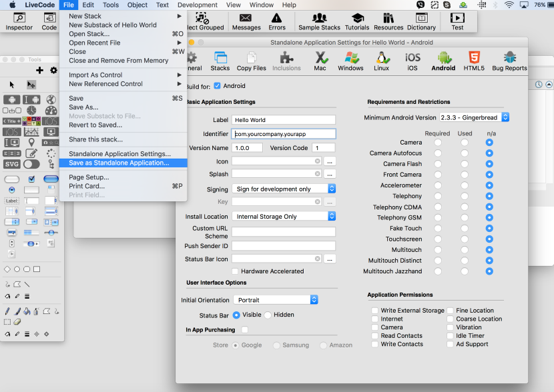The height and width of the screenshot is (392, 554).
Task: Open the Signing dropdown
Action: (284, 189)
